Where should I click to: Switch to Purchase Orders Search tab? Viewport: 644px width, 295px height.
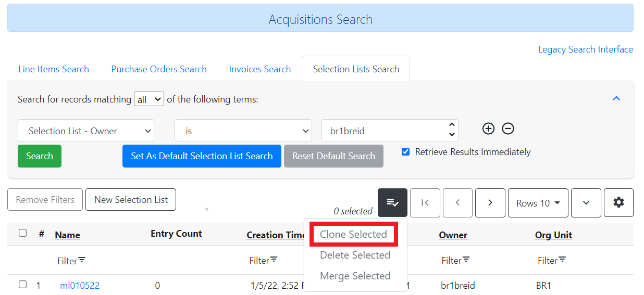coord(159,69)
